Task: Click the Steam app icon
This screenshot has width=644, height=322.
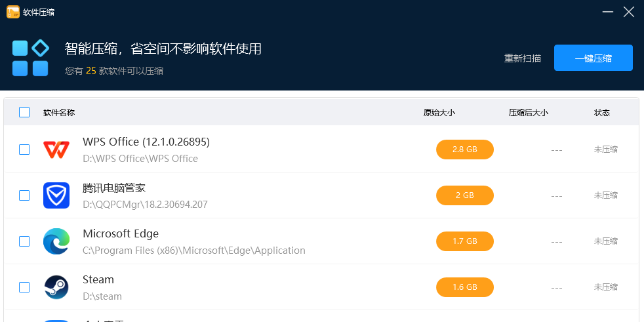Action: pyautogui.click(x=56, y=287)
